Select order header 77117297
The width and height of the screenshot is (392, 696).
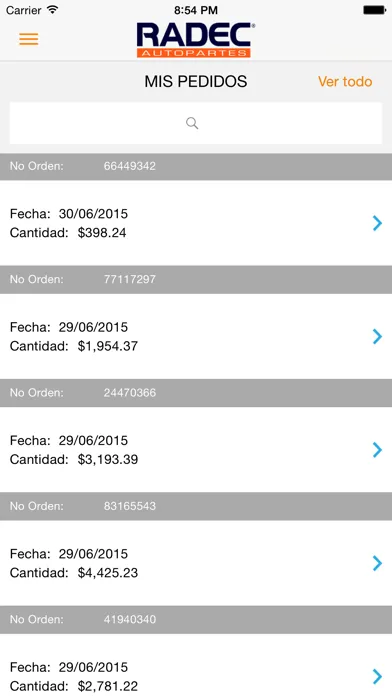click(196, 280)
